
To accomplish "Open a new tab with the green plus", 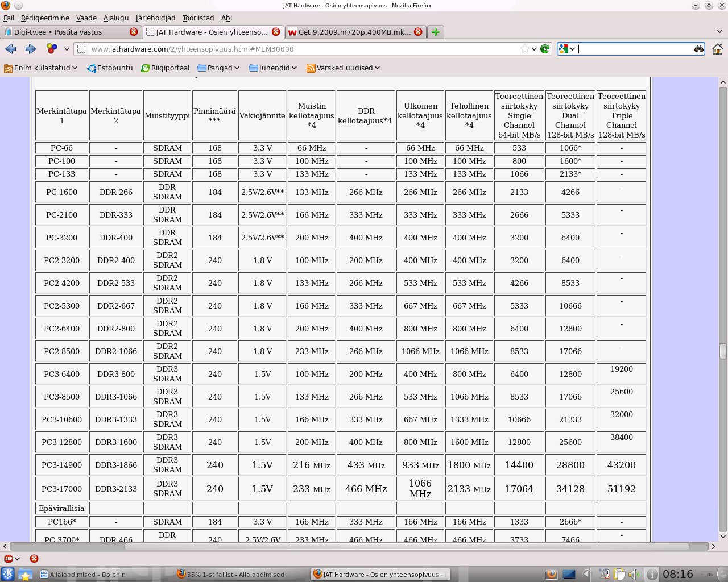I will tap(435, 32).
